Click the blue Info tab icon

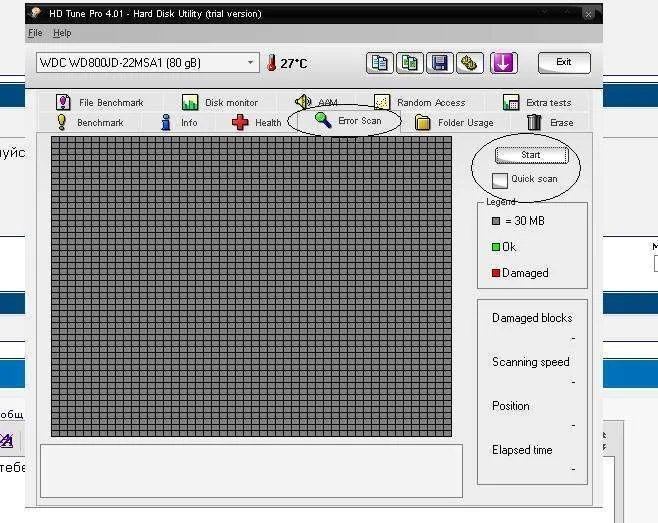pos(166,122)
